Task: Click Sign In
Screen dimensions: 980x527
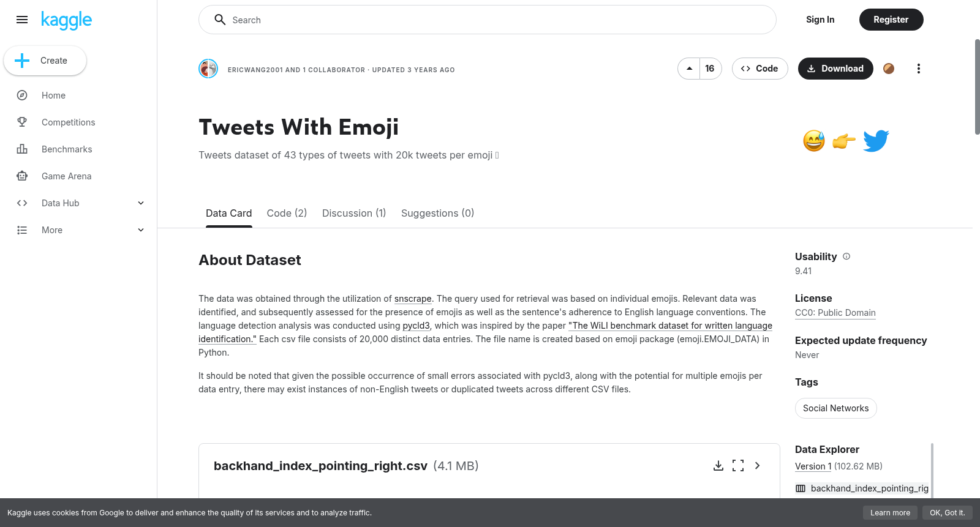Action: click(x=820, y=20)
